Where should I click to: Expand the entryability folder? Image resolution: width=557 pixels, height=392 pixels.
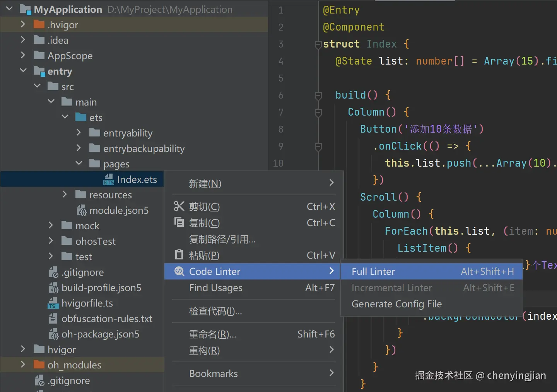click(79, 133)
